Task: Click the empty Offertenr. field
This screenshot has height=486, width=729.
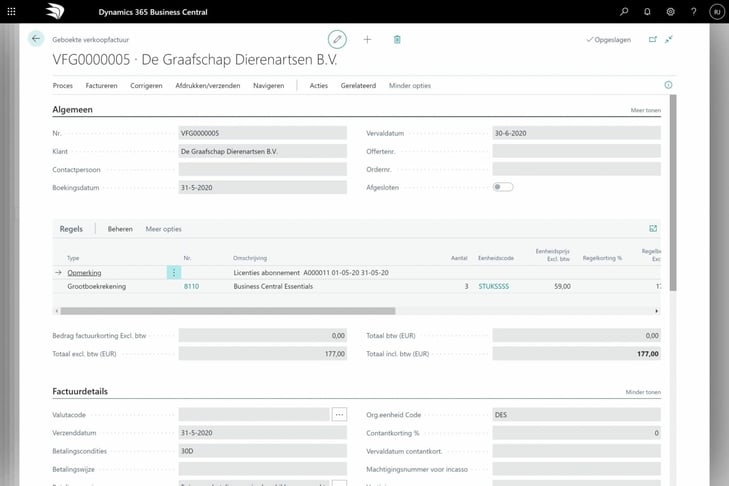Action: [577, 151]
